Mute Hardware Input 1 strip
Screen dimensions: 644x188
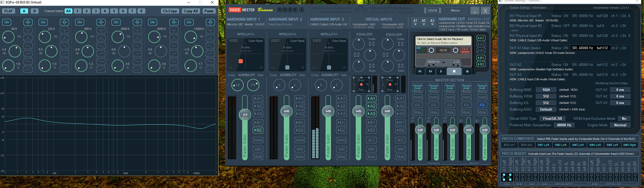tap(258, 157)
